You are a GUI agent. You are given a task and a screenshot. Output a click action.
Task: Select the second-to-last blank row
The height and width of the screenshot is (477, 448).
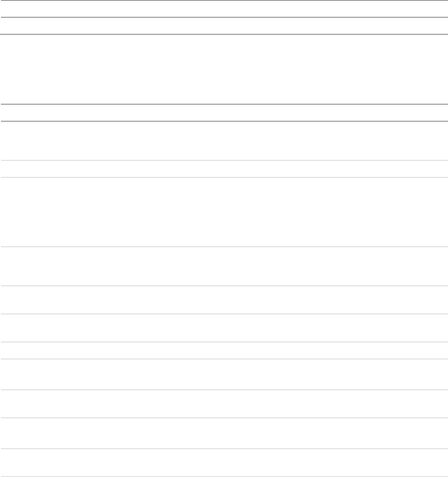pos(224,433)
